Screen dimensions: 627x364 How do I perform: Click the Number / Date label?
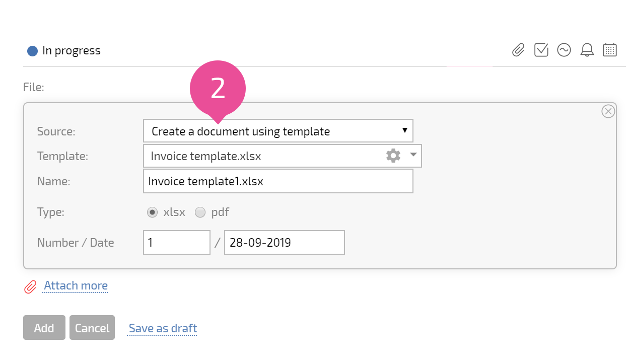[76, 243]
